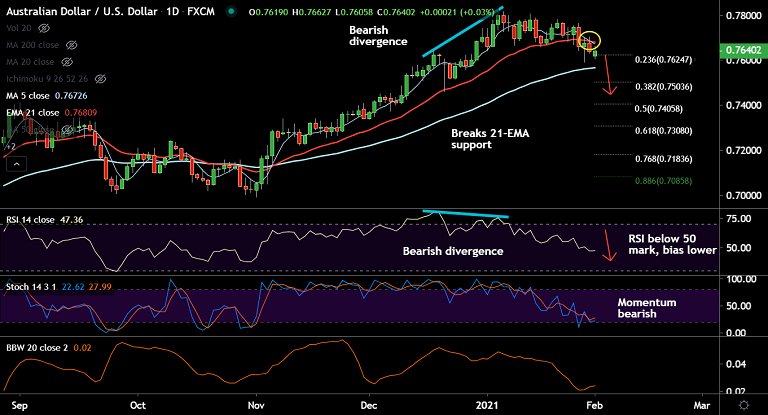Click the high price H0.76627 value
This screenshot has width=768, height=415.
coord(312,12)
